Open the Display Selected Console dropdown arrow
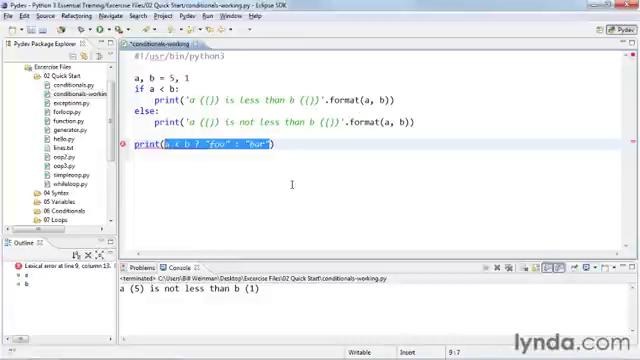This screenshot has height=360, width=640. click(595, 268)
